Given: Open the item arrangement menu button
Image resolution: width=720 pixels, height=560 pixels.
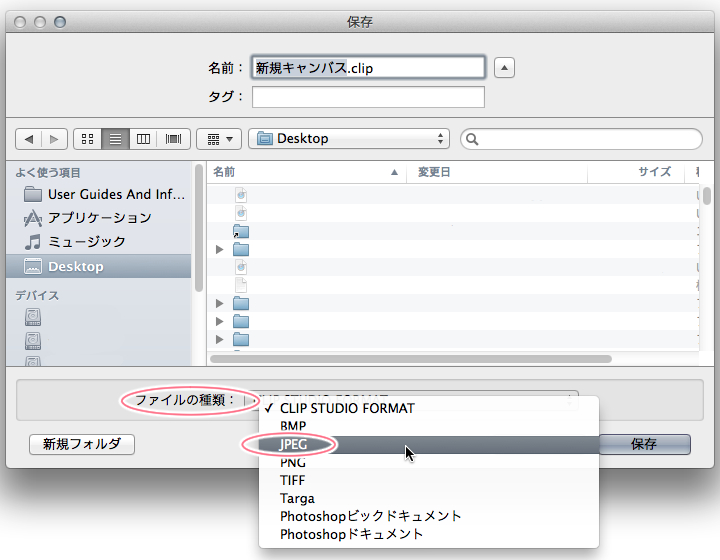Looking at the screenshot, I should point(219,139).
